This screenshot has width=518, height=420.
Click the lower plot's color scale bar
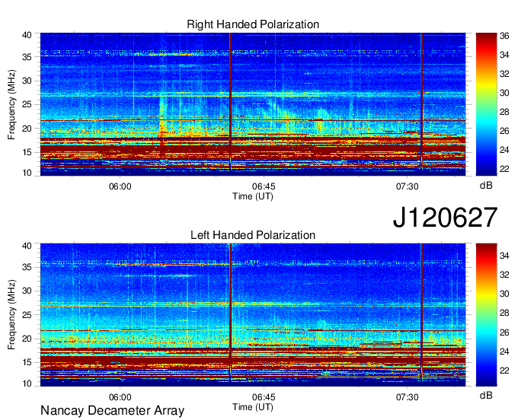pyautogui.click(x=486, y=315)
